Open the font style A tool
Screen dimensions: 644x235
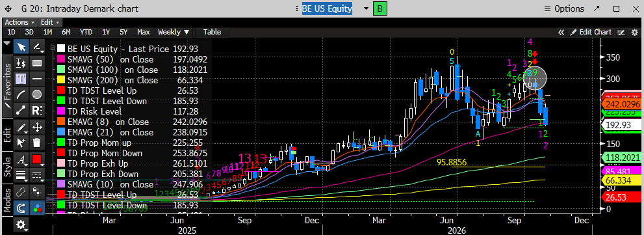[x=21, y=159]
